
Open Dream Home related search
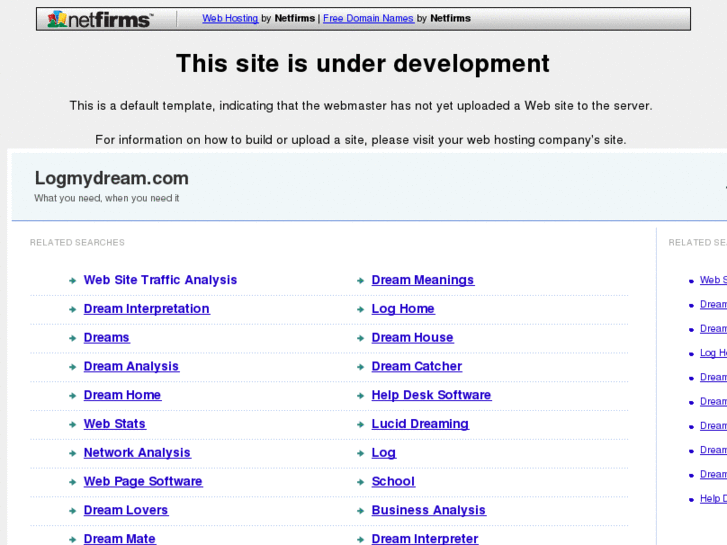(122, 395)
